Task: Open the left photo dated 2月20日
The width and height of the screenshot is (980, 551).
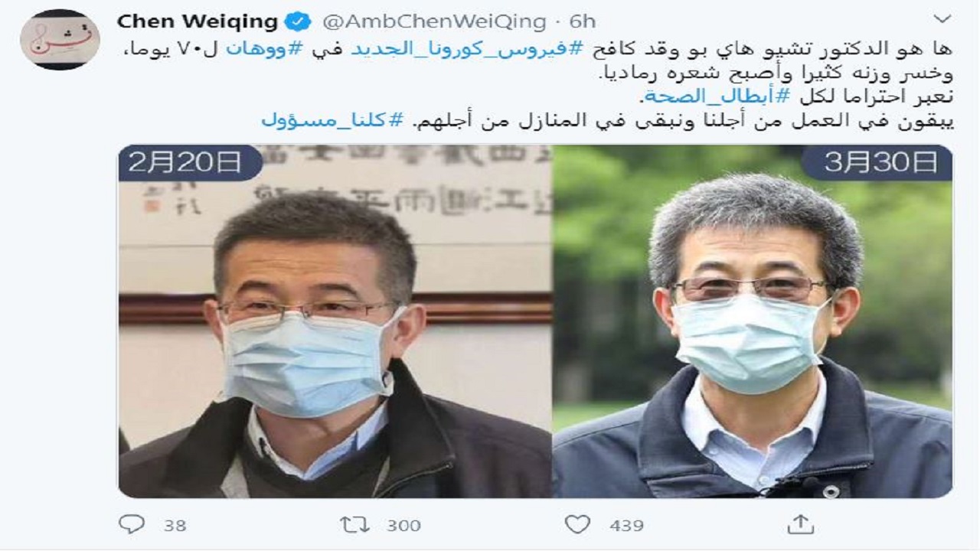Action: click(335, 321)
